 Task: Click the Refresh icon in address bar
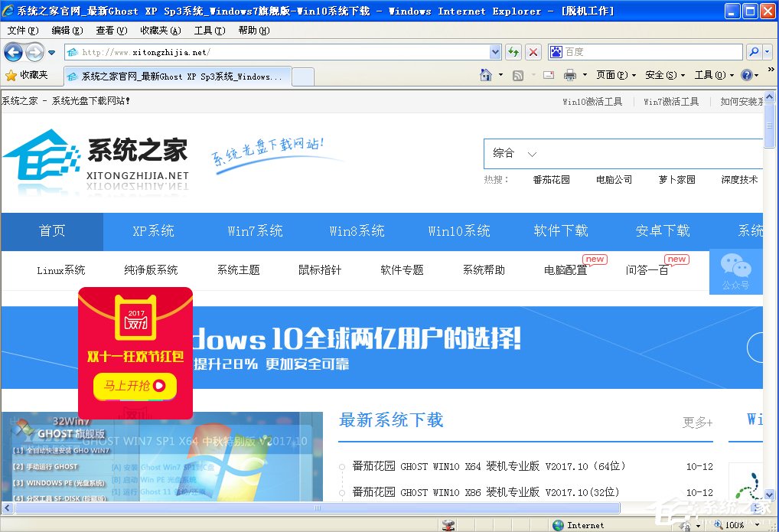(x=512, y=53)
